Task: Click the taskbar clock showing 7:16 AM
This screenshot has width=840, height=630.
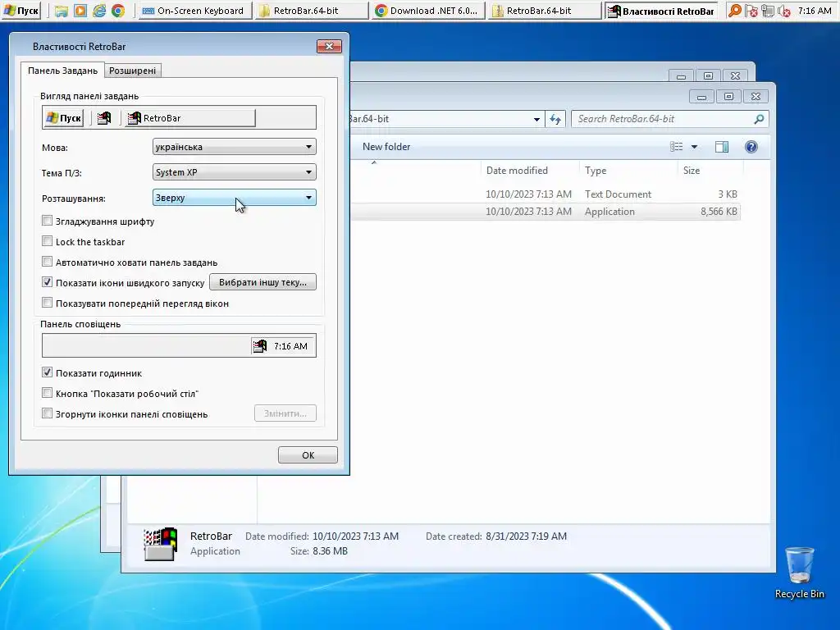Action: tap(815, 11)
